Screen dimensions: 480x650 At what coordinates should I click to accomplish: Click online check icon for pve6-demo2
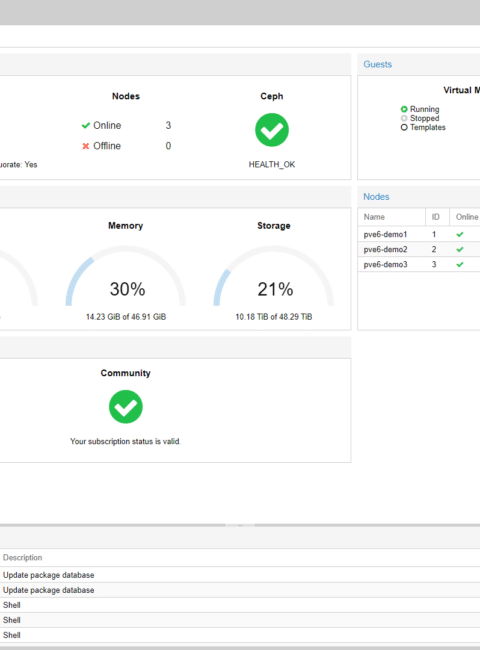[x=460, y=249]
